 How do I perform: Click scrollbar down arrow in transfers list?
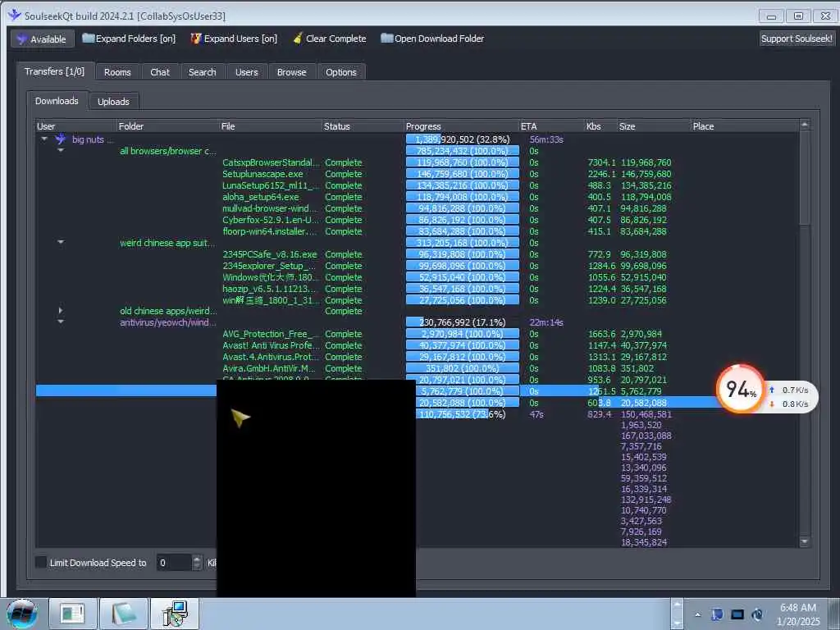point(804,542)
